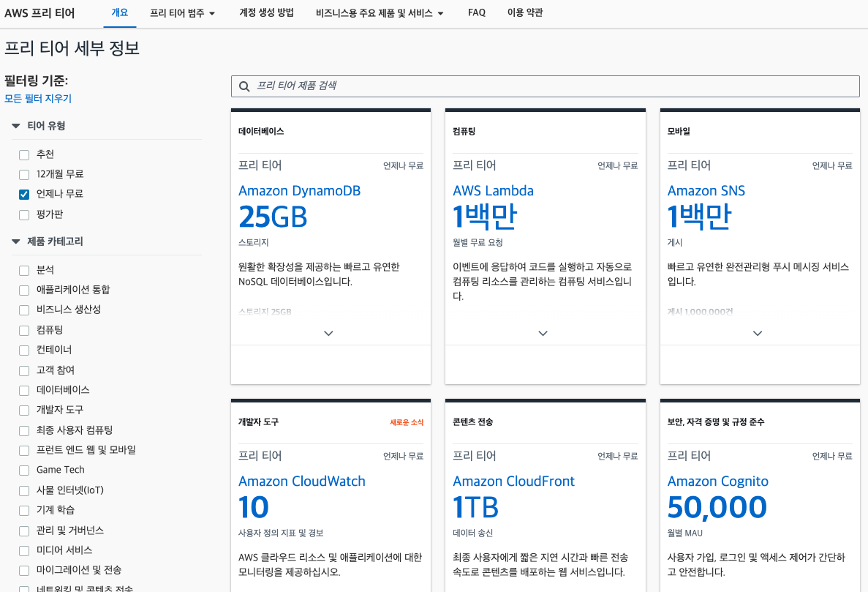This screenshot has height=592, width=868.
Task: Open the 프리 티어 범주 dropdown menu
Action: 182,12
